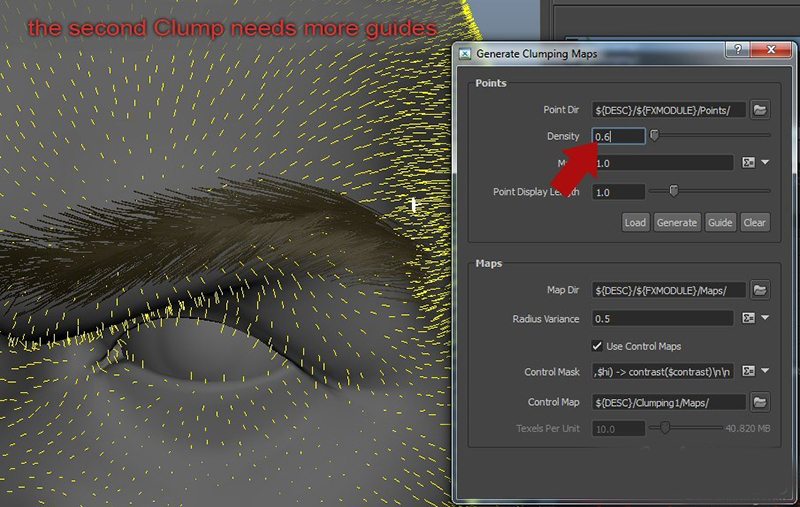Screen dimensions: 800x507
Task: Click the Texels Per Unit slider handle
Action: [664, 427]
